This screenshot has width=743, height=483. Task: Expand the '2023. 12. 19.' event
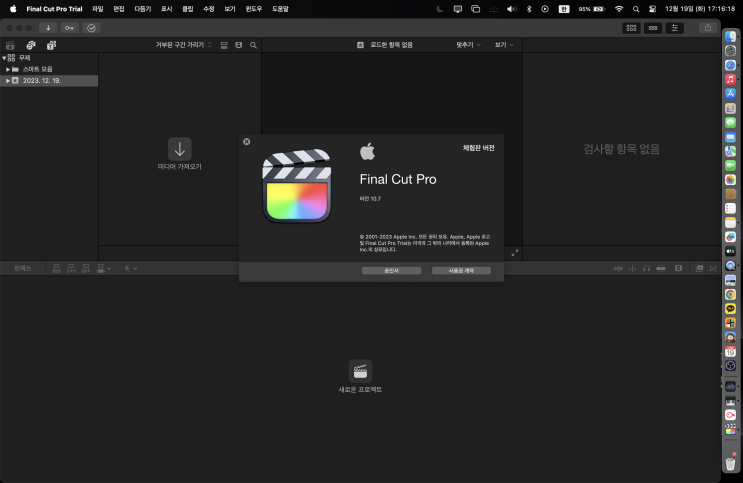(x=8, y=81)
